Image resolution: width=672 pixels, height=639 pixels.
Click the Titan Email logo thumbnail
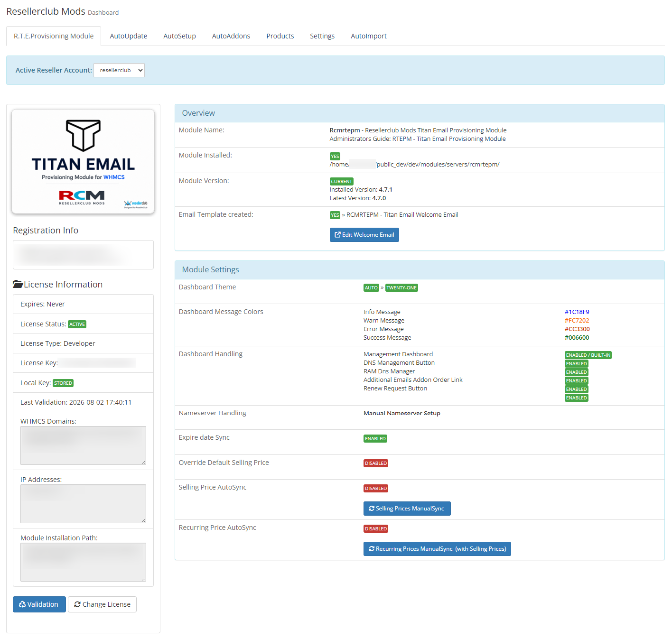(83, 162)
